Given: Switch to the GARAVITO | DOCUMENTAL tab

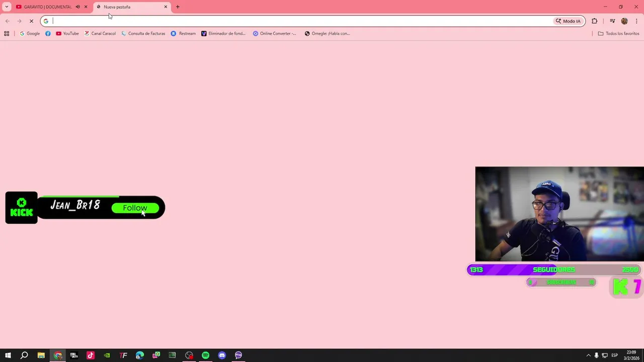Looking at the screenshot, I should pos(48,7).
